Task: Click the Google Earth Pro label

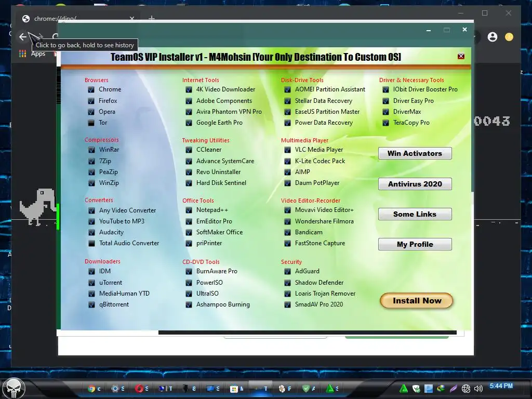Action: [219, 123]
